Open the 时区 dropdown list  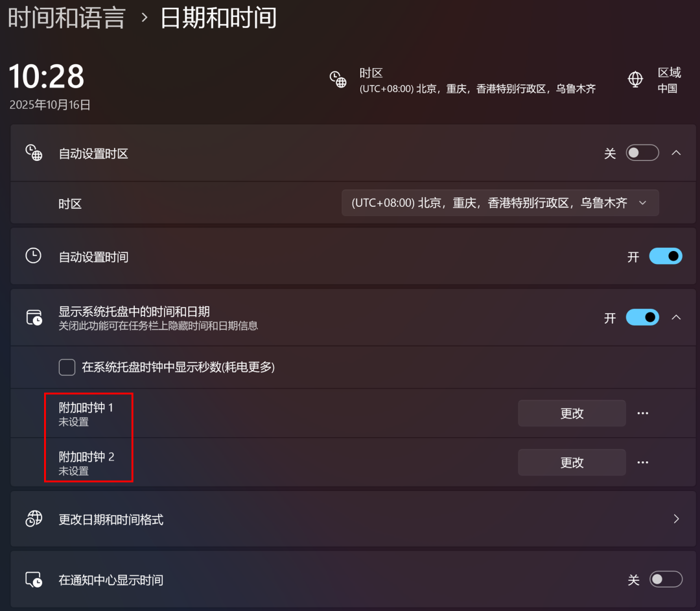click(x=500, y=203)
